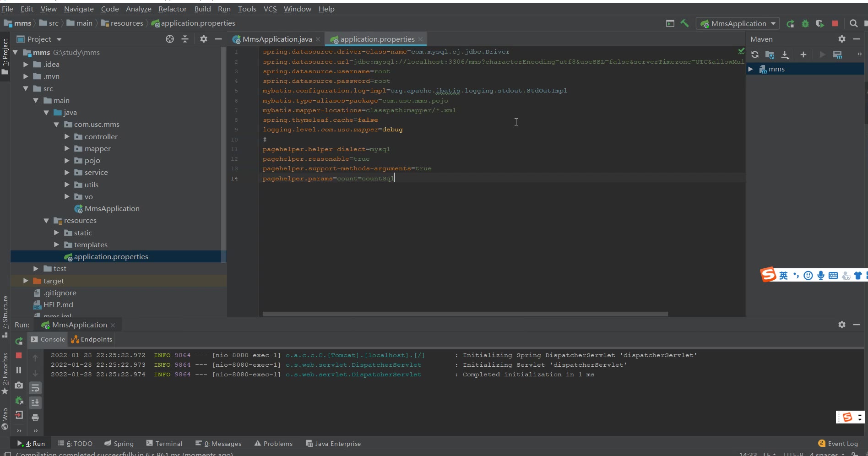Open the MmsApplication run configuration dropdown
The image size is (868, 456).
pos(738,23)
